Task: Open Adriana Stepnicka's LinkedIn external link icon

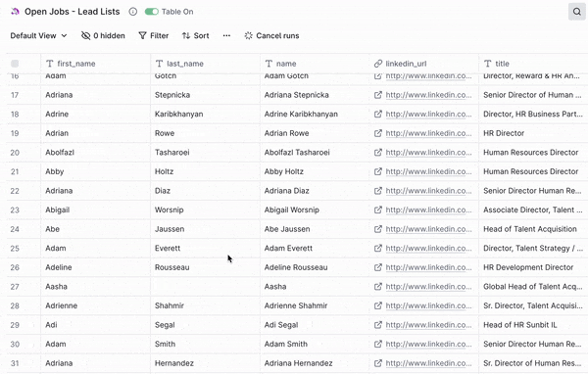Action: [378, 95]
